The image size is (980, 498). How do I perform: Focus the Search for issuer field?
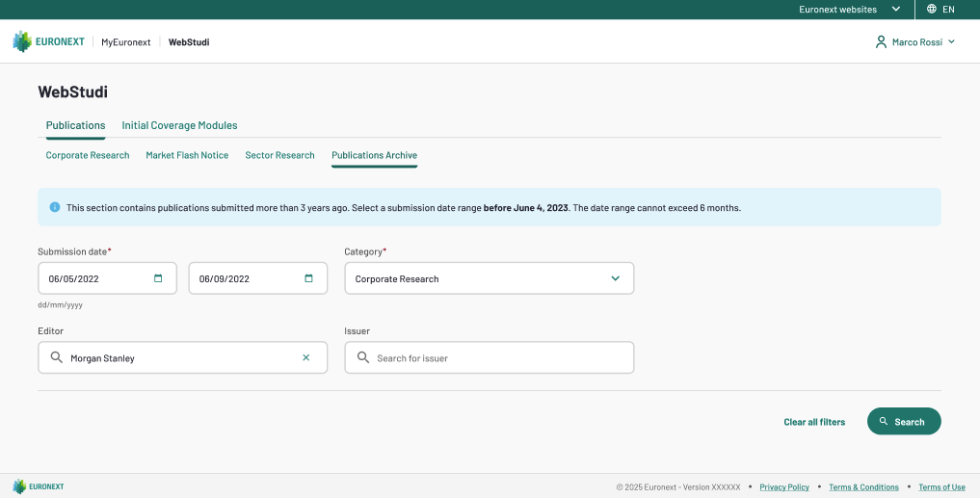[x=490, y=357]
